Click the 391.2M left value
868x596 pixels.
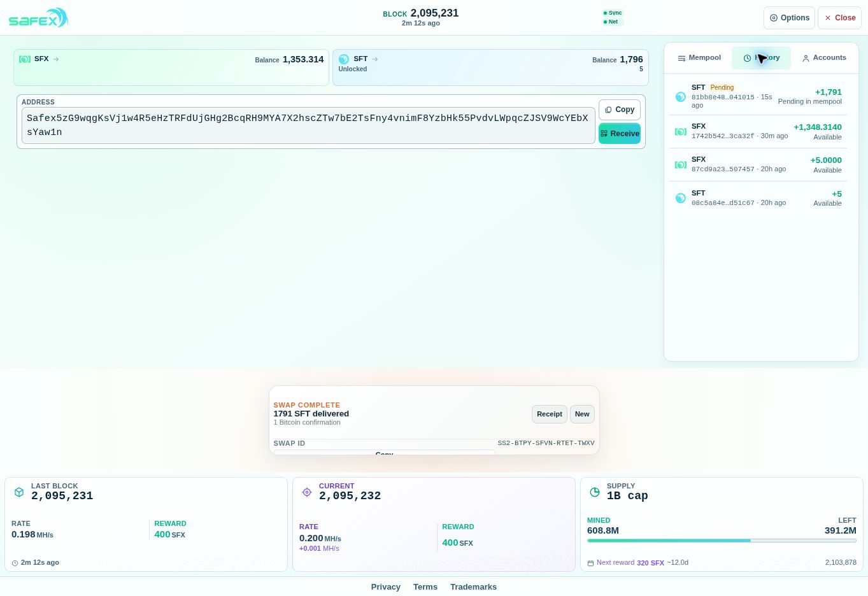[841, 530]
